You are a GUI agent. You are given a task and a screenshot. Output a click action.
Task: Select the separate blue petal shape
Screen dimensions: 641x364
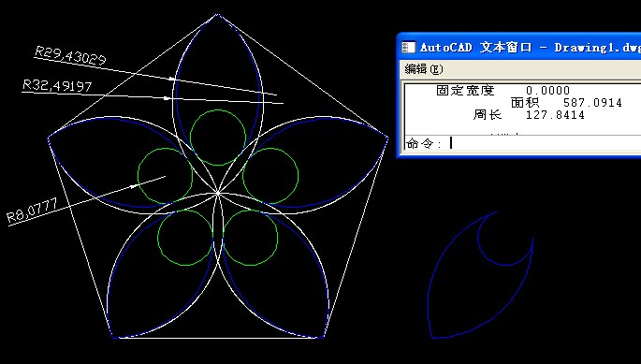point(480,275)
